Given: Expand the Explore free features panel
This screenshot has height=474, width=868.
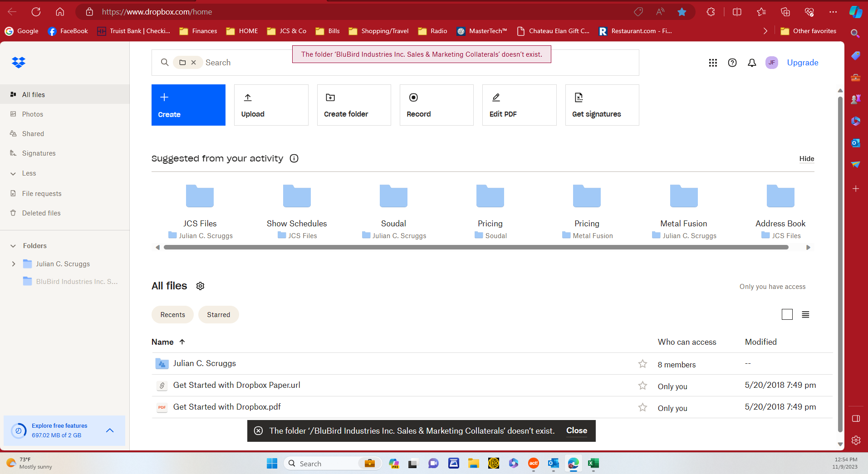Looking at the screenshot, I should click(110, 430).
